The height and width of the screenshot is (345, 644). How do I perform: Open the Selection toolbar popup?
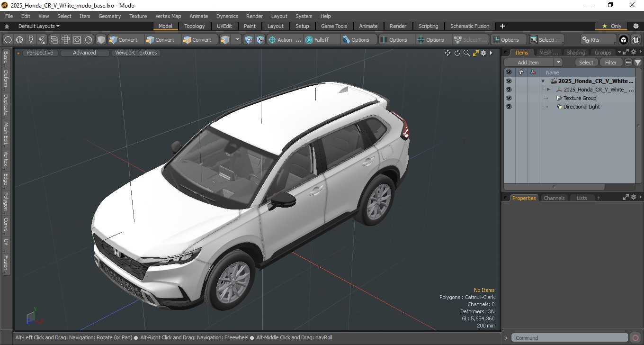[x=547, y=40]
